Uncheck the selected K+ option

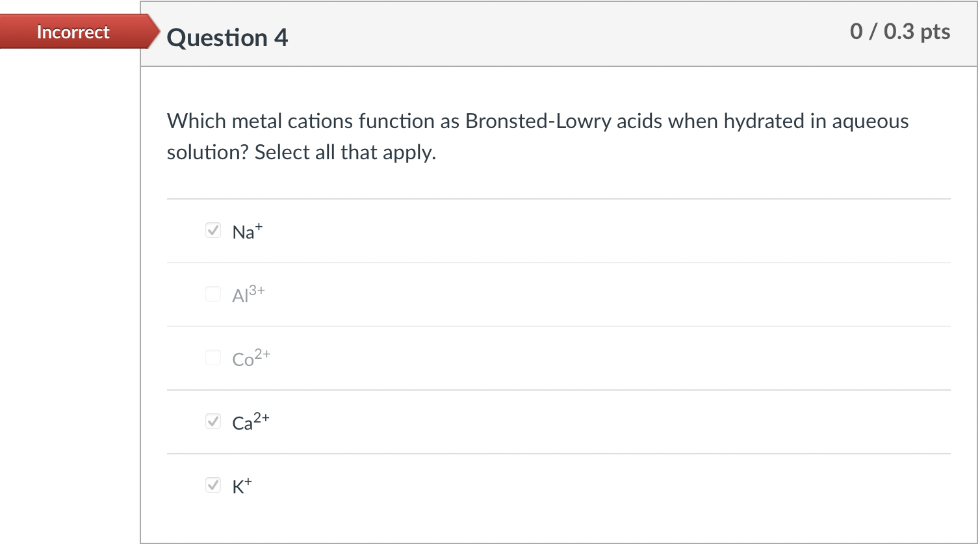(213, 485)
